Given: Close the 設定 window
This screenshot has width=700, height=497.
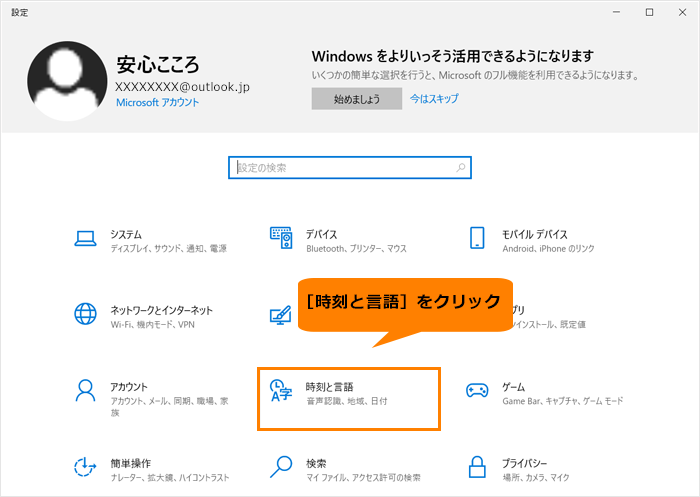Looking at the screenshot, I should point(683,12).
